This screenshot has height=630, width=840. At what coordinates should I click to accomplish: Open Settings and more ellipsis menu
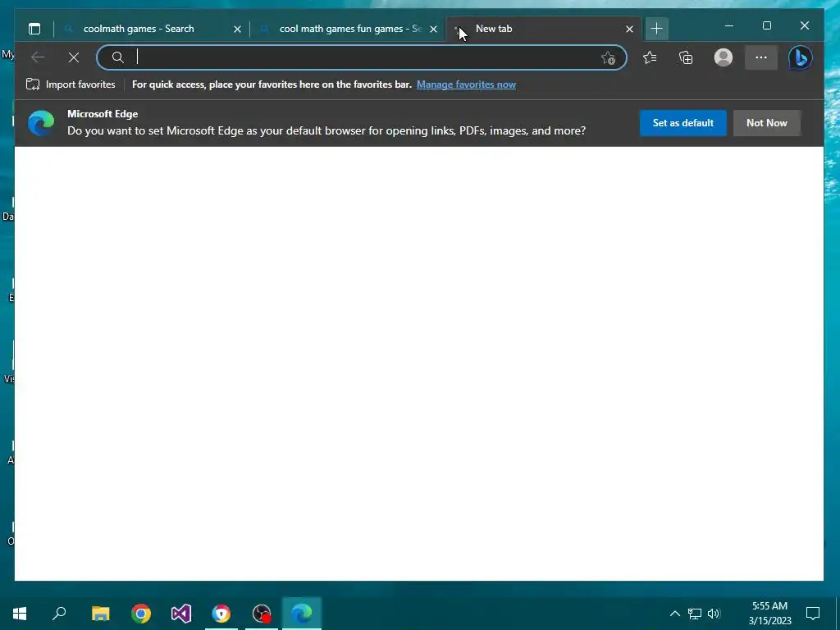click(761, 57)
